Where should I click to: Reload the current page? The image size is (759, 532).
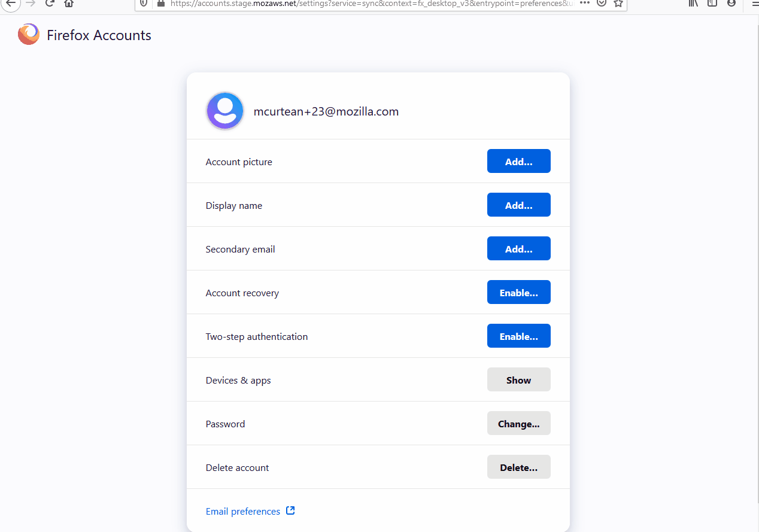click(50, 3)
